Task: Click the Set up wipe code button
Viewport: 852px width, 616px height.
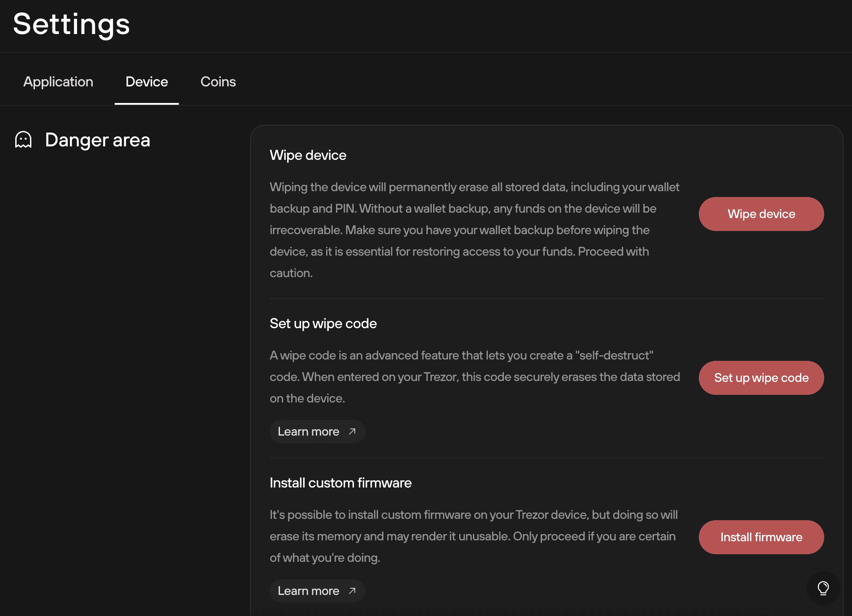Action: tap(761, 378)
